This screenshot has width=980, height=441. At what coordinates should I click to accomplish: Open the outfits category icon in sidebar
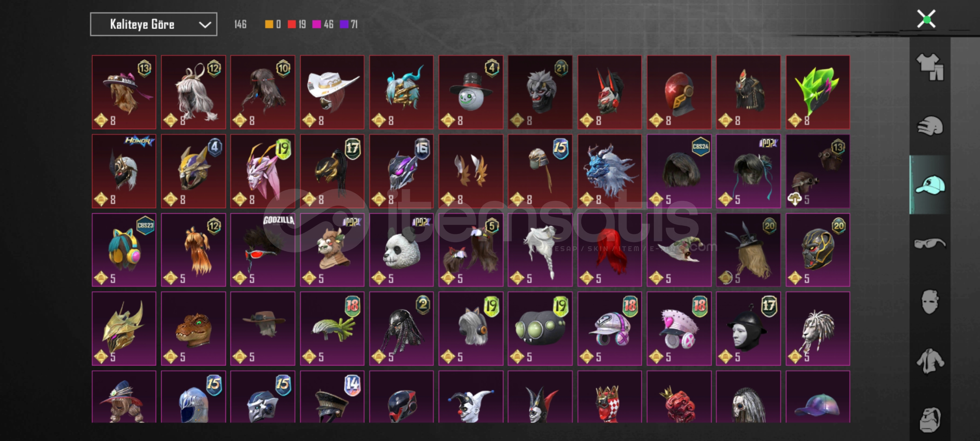[930, 67]
